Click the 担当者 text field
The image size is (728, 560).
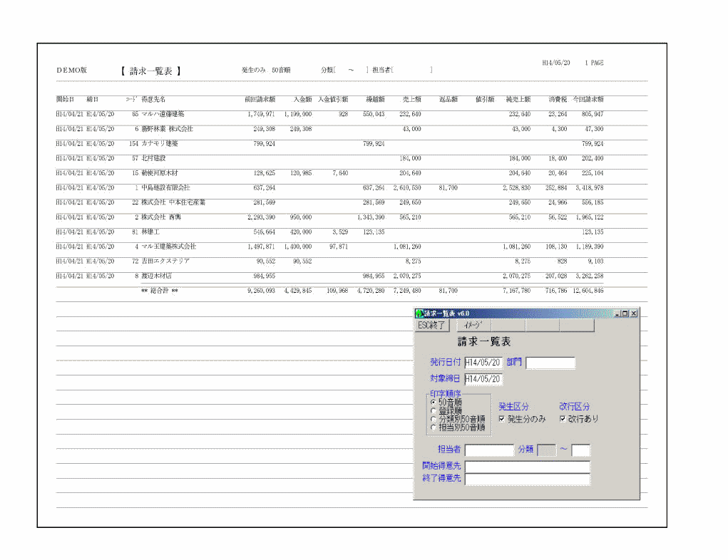tap(489, 450)
